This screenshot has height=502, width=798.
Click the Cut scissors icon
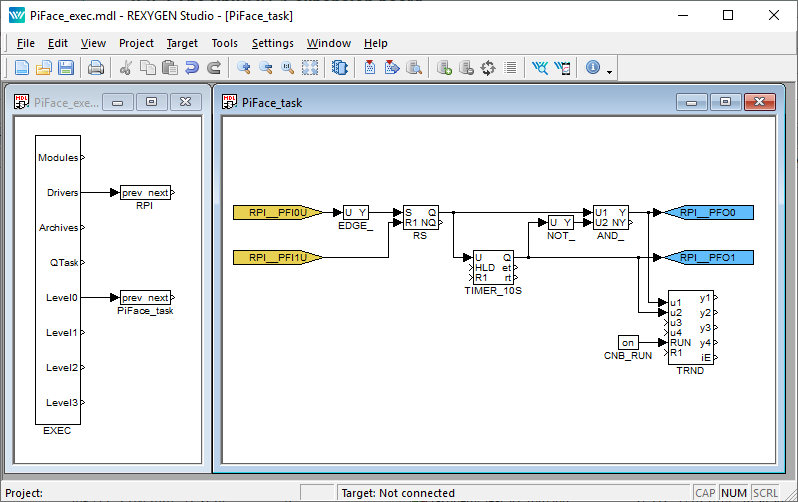[x=126, y=68]
